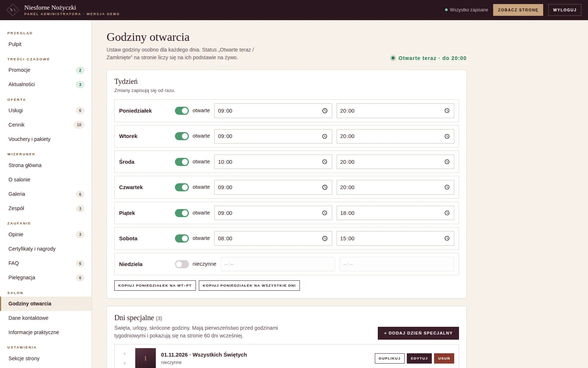Viewport: 588px width, 368px height.
Task: Click clock icon in Czwartek opening field
Action: (325, 187)
